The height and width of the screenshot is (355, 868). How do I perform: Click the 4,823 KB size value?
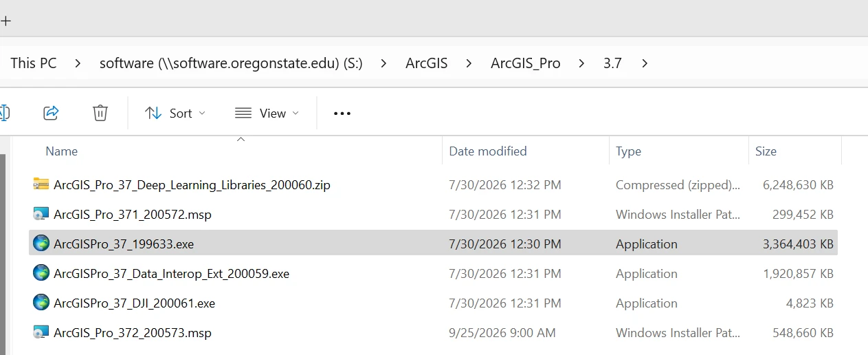point(810,303)
